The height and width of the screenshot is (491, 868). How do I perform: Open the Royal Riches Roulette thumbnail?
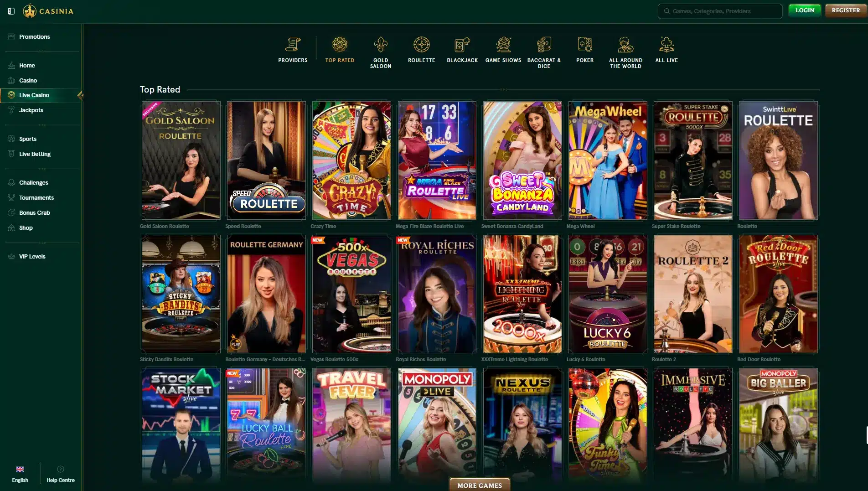(x=437, y=294)
